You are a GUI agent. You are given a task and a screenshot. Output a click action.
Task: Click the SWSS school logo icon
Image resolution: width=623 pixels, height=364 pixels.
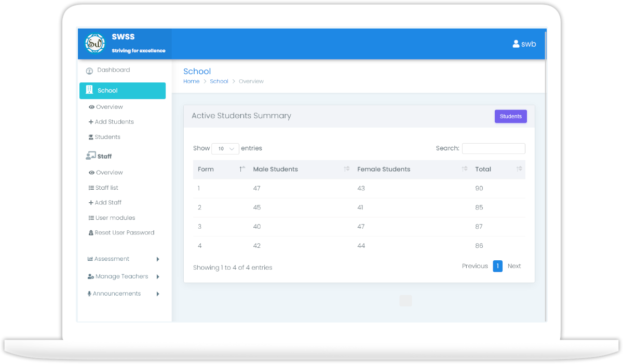[95, 44]
